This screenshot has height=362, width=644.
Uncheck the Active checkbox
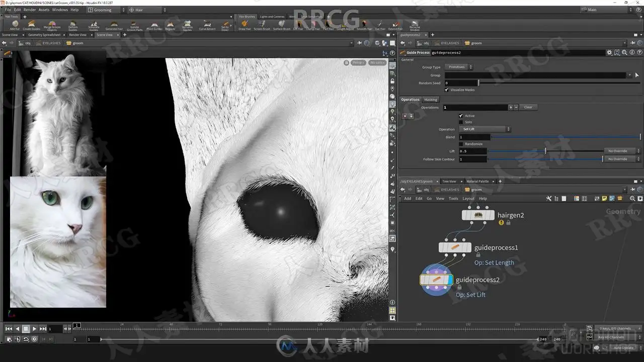[461, 116]
